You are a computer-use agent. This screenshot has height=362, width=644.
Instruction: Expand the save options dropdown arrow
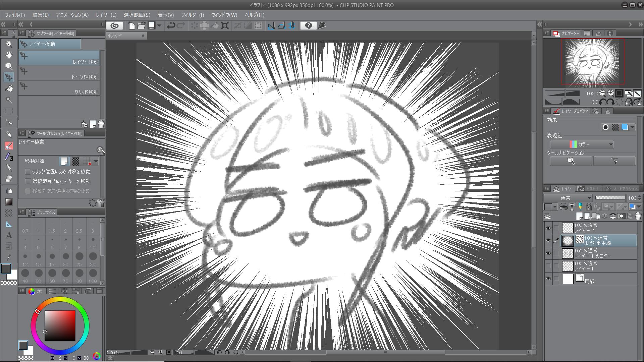click(x=159, y=25)
